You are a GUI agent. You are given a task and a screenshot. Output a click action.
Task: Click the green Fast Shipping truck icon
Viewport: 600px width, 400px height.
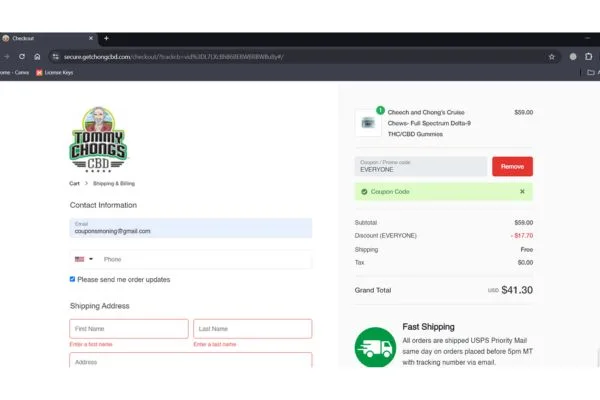pyautogui.click(x=375, y=347)
